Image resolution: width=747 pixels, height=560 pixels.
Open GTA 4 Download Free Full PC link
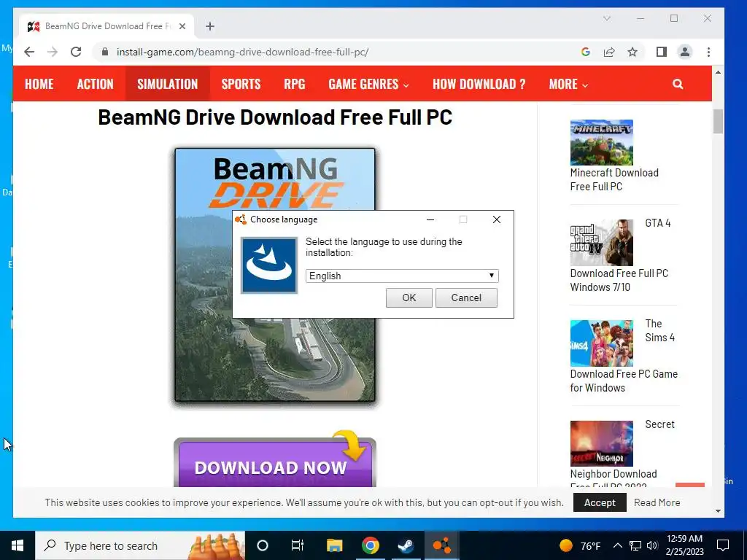tap(619, 280)
